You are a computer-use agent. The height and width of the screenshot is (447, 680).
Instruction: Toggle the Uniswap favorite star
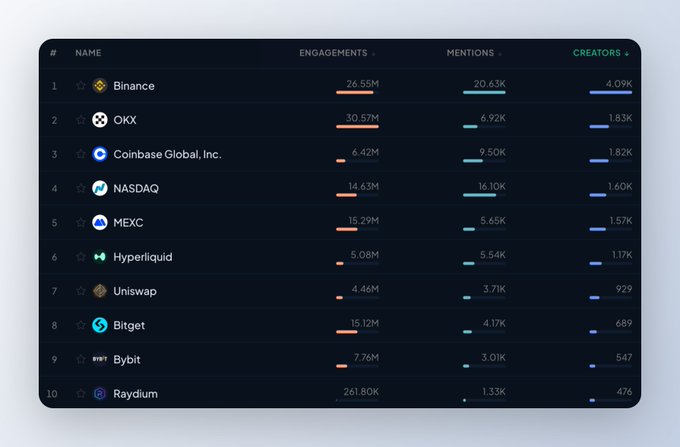coord(81,291)
